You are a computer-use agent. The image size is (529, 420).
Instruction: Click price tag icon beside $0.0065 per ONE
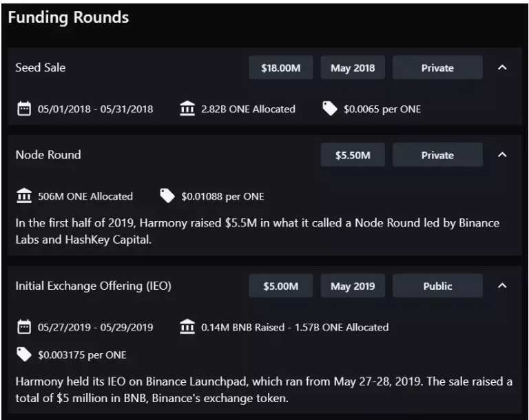330,109
